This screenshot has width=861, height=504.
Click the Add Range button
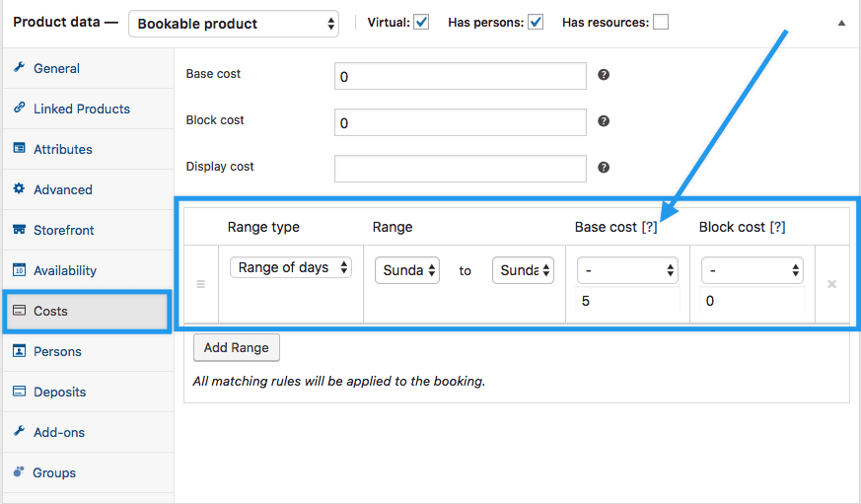coord(237,347)
